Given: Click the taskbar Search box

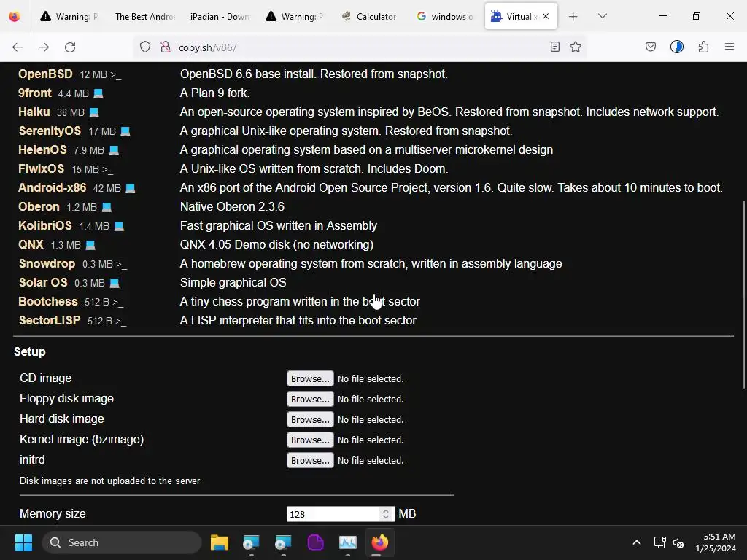Looking at the screenshot, I should tap(122, 542).
